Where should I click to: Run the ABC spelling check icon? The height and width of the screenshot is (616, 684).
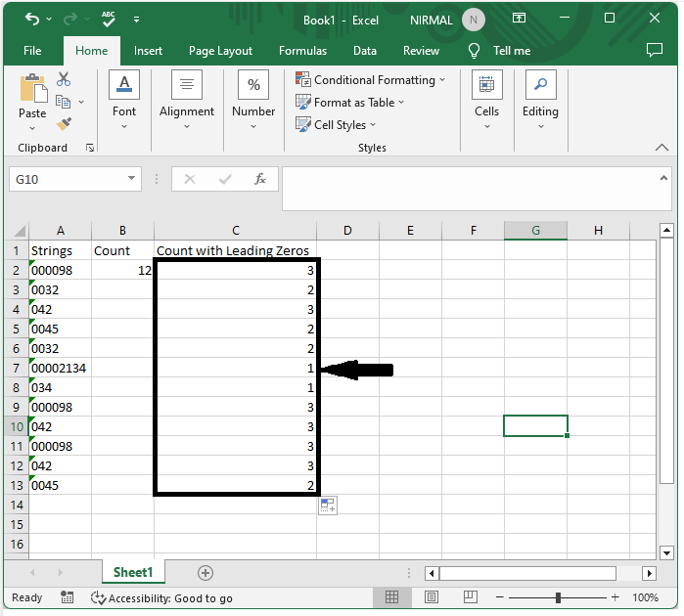pos(109,20)
